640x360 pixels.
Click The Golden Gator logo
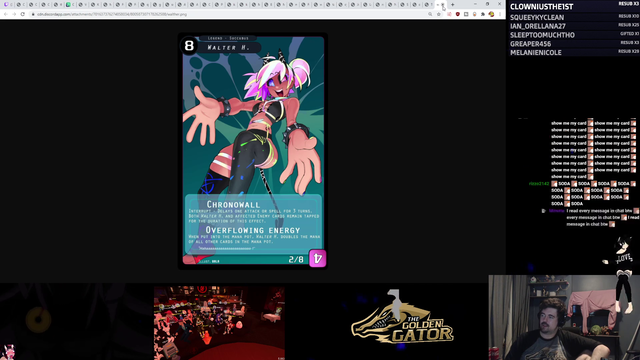click(x=403, y=318)
